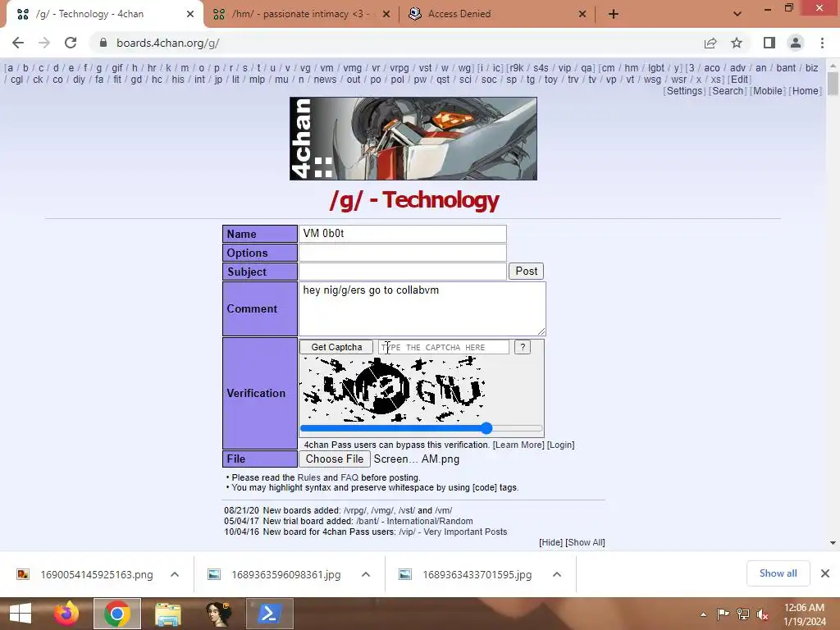Viewport: 840px width, 630px height.
Task: Close the /g/ - Technology tab
Action: coord(190,14)
